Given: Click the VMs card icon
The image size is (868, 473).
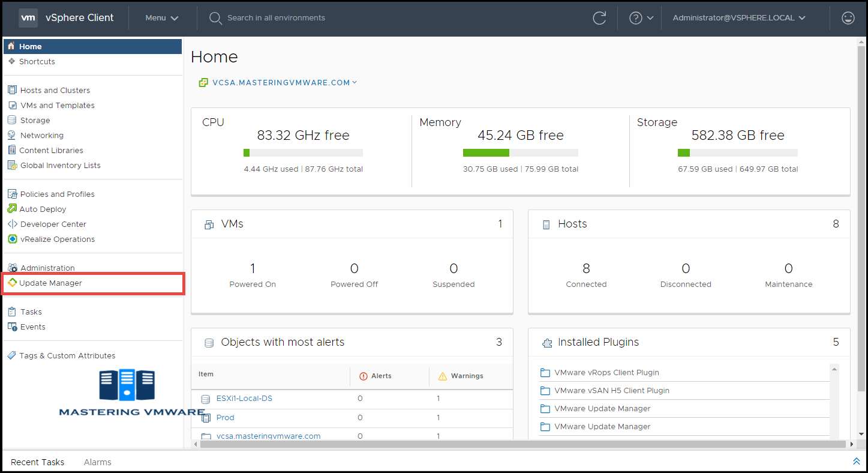Looking at the screenshot, I should (209, 224).
